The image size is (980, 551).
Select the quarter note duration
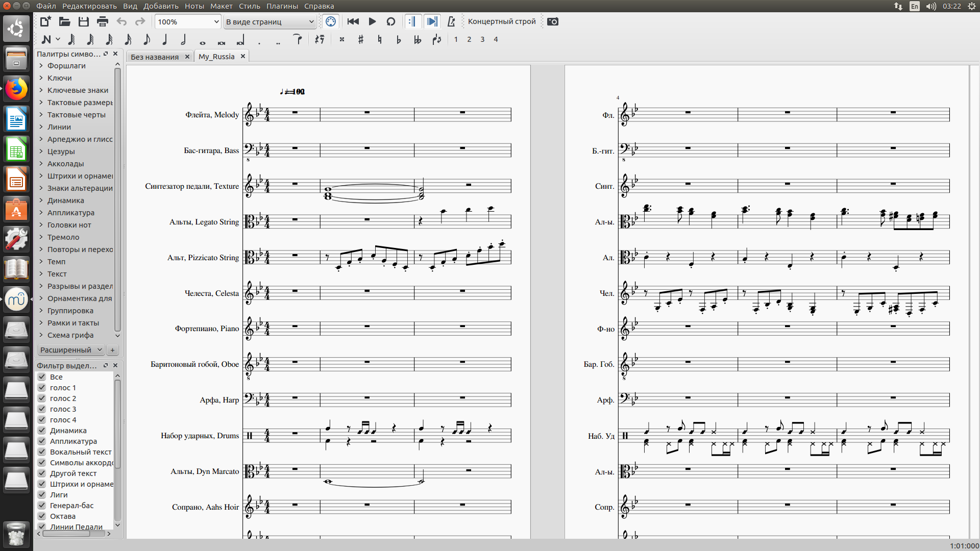tap(165, 39)
